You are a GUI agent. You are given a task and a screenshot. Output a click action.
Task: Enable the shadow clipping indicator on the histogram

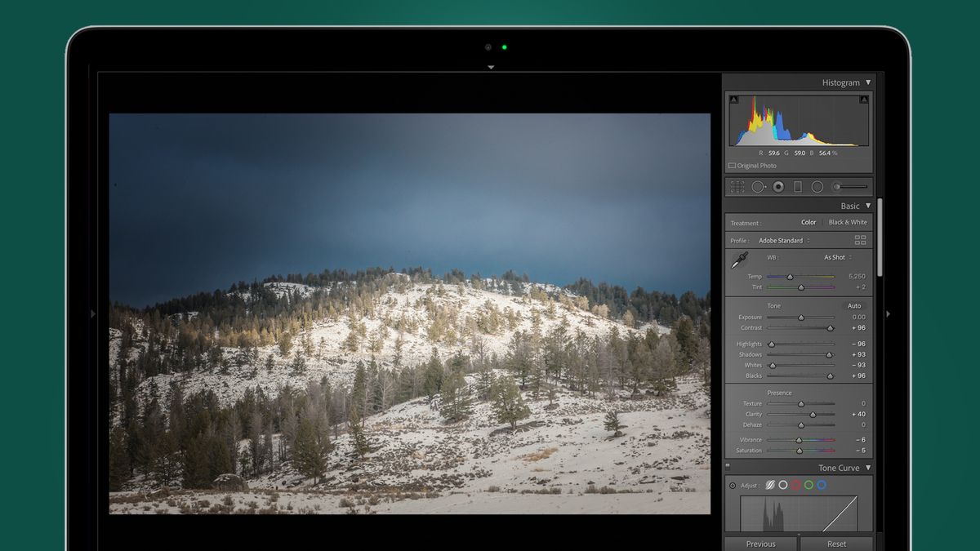pos(733,99)
